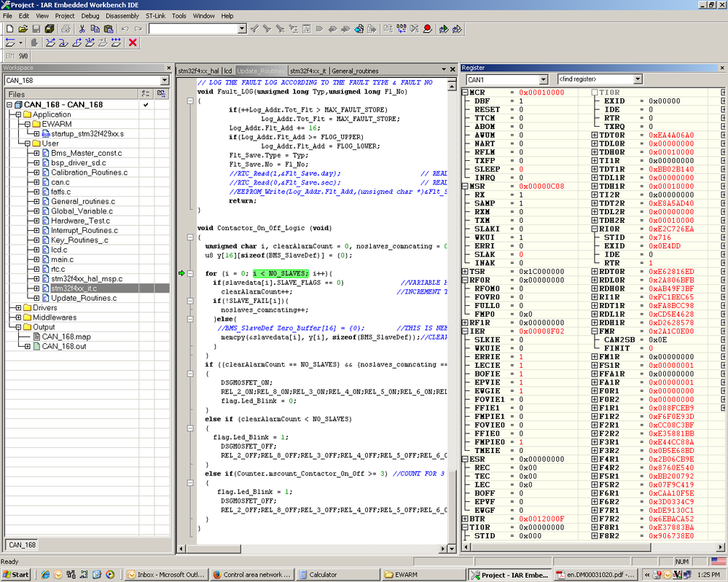Click the Files header column icon beside the checkmark
Screen dimensions: 728x582
[x=161, y=94]
